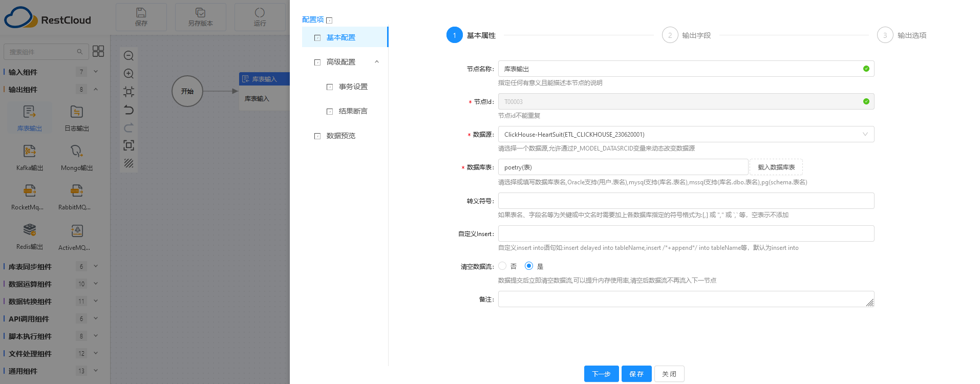This screenshot has height=384, width=980.
Task: Go to step 1 基本属性
Action: [471, 35]
